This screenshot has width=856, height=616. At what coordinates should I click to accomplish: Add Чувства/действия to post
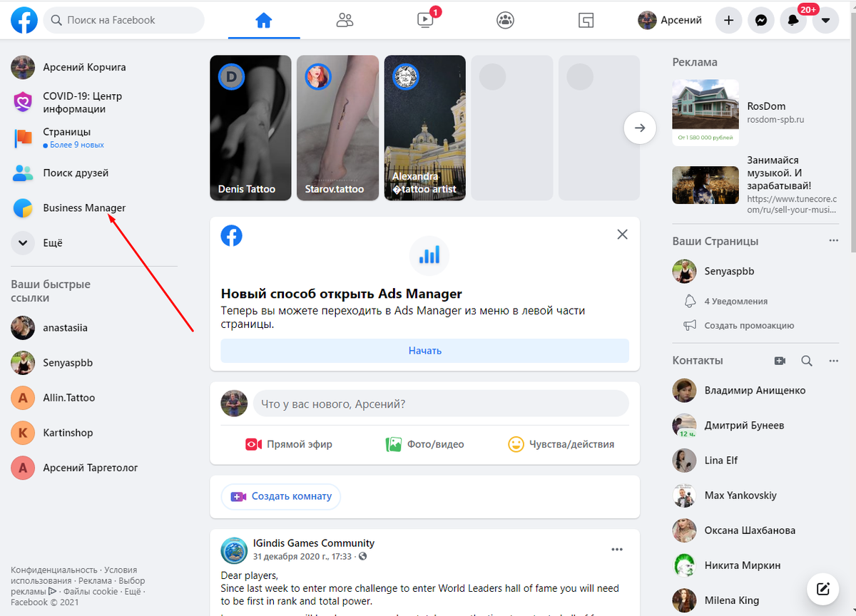click(x=561, y=444)
